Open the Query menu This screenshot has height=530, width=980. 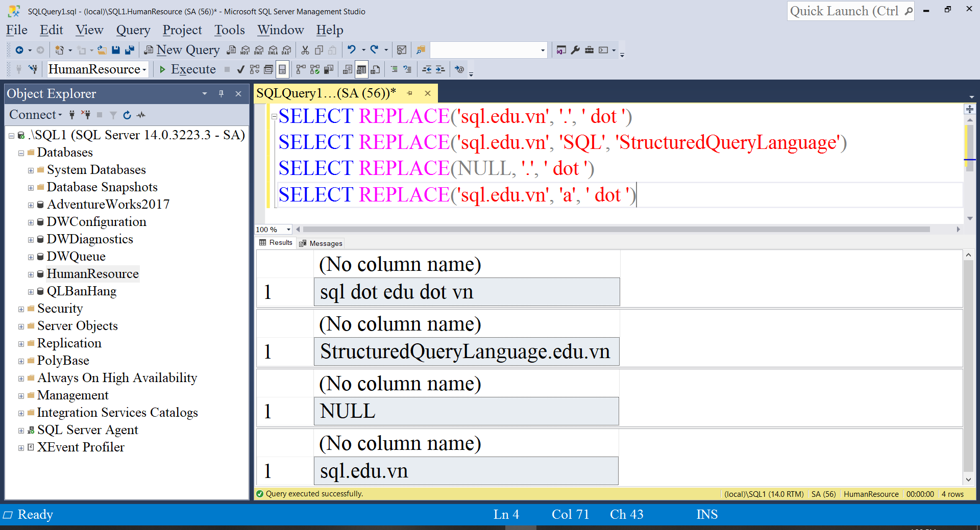(133, 30)
